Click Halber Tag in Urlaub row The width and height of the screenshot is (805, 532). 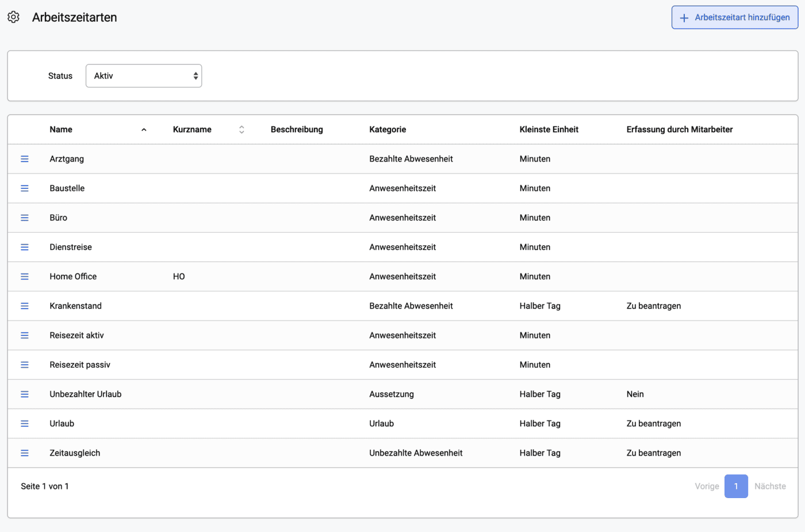click(540, 423)
